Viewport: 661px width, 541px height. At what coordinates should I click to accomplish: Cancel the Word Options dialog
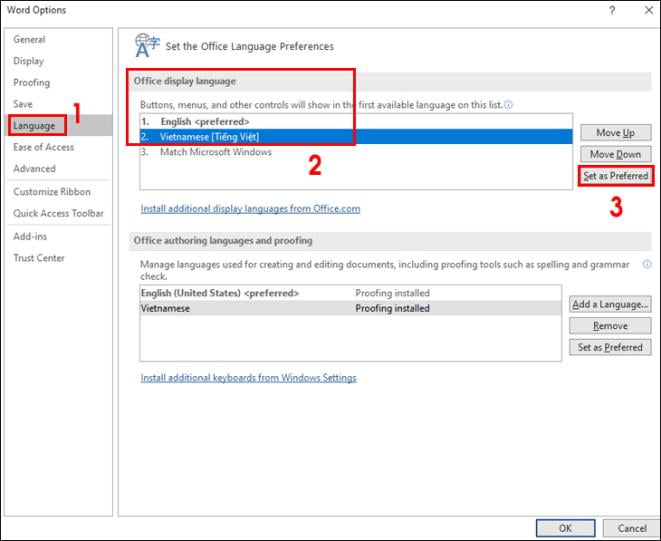pyautogui.click(x=632, y=528)
